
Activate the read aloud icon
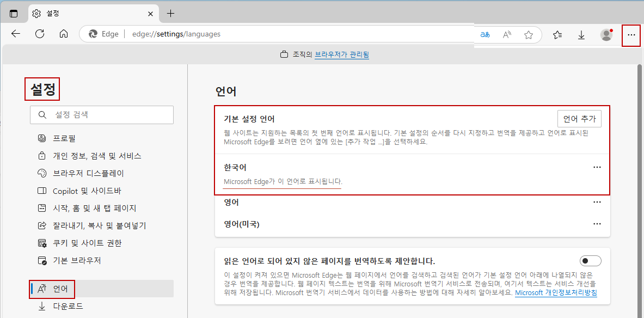coord(507,35)
